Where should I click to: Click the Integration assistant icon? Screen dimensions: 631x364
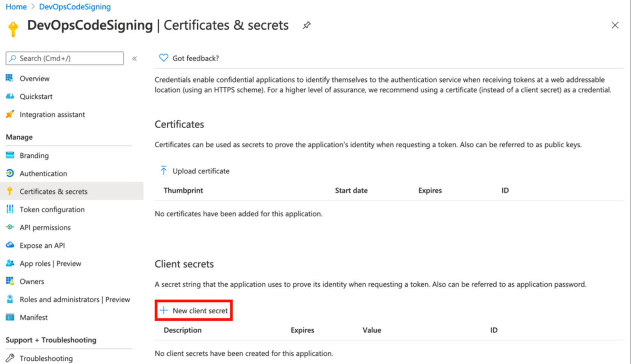pos(9,114)
